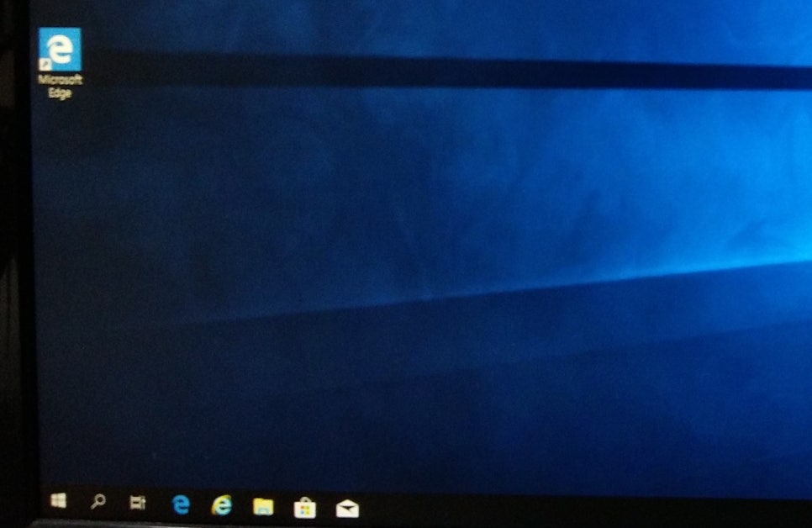812x528 pixels.
Task: Open the Windows Start menu
Action: tap(59, 500)
